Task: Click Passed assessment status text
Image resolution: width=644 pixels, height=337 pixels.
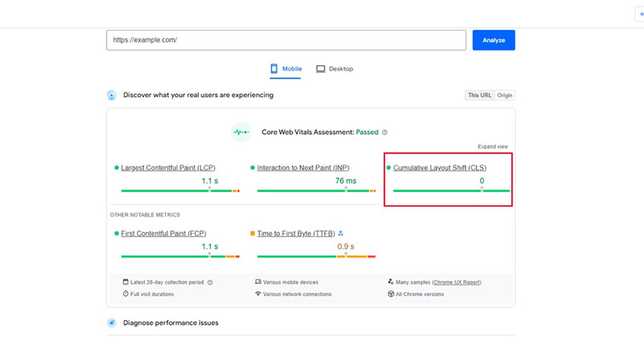Action: [x=367, y=132]
